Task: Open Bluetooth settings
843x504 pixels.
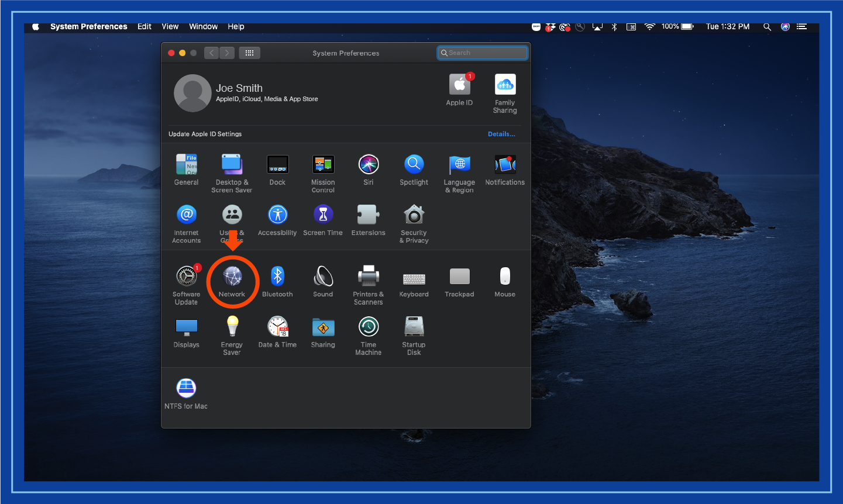Action: click(x=277, y=277)
